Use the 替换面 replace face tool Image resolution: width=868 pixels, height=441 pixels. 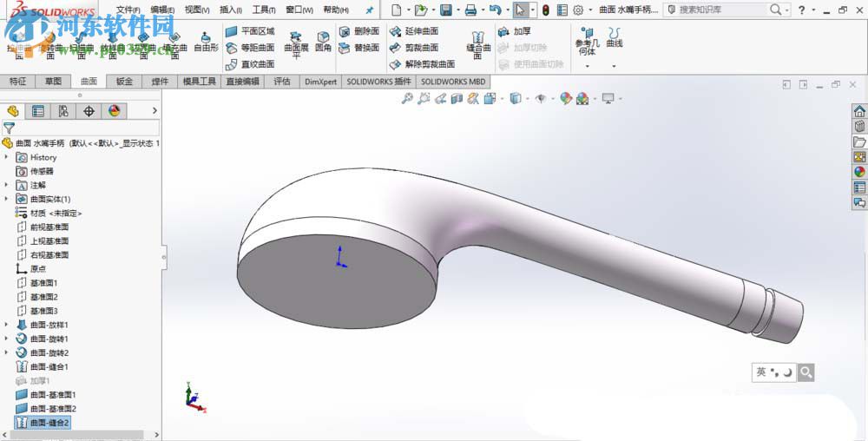coord(359,48)
